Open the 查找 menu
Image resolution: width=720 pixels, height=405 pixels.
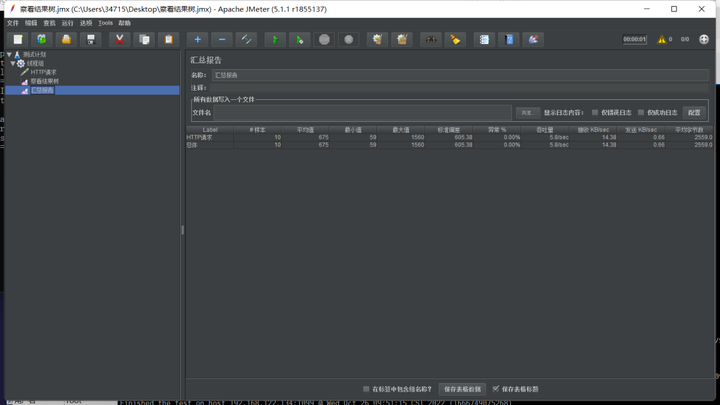point(49,23)
